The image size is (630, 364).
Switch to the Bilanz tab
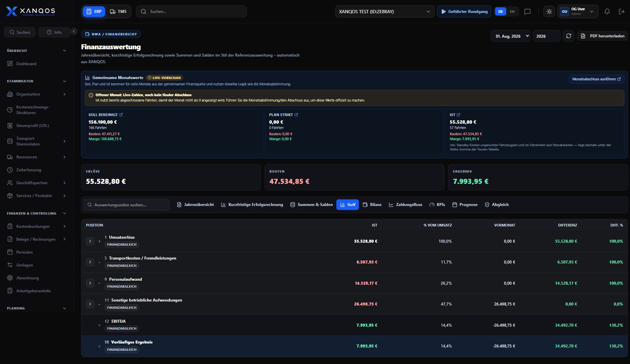click(x=372, y=205)
